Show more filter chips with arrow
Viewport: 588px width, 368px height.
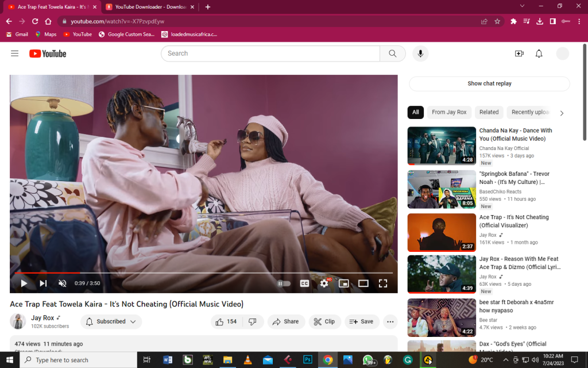point(562,113)
